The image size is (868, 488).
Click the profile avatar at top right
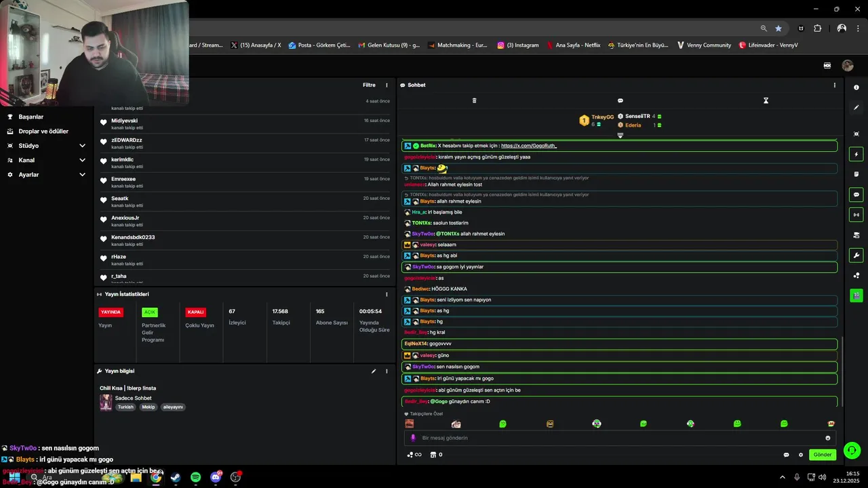point(848,66)
